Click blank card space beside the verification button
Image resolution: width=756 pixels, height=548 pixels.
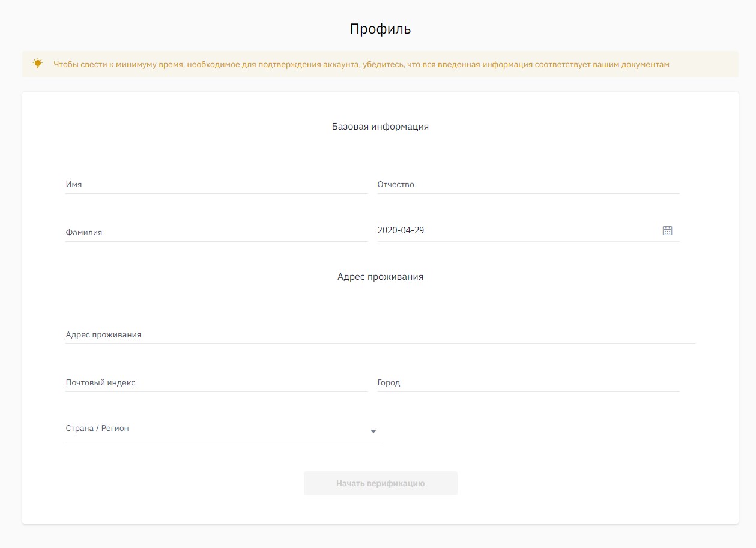point(570,483)
